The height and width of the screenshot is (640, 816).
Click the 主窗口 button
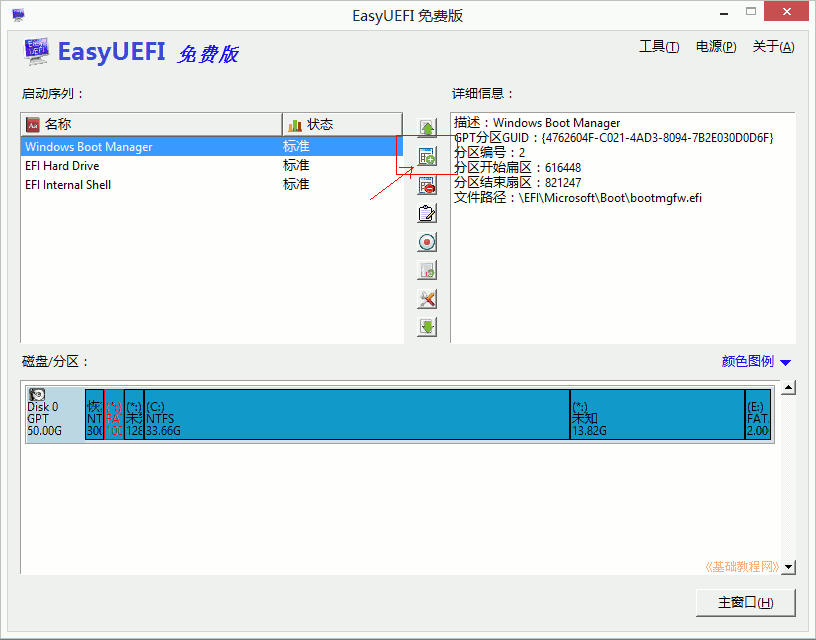745,602
